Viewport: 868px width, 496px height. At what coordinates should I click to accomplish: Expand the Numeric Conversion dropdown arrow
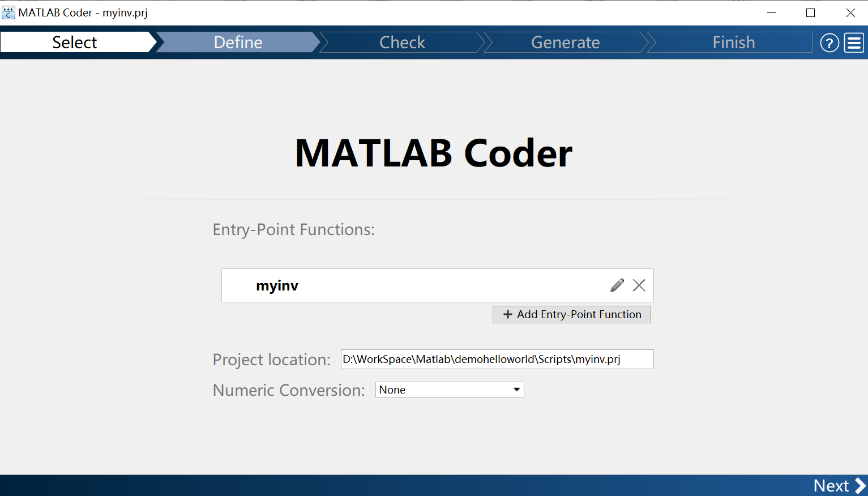(x=516, y=390)
